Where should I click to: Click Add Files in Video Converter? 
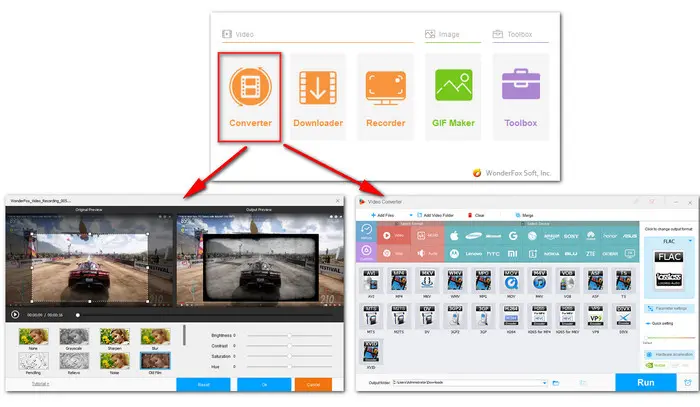click(x=382, y=215)
